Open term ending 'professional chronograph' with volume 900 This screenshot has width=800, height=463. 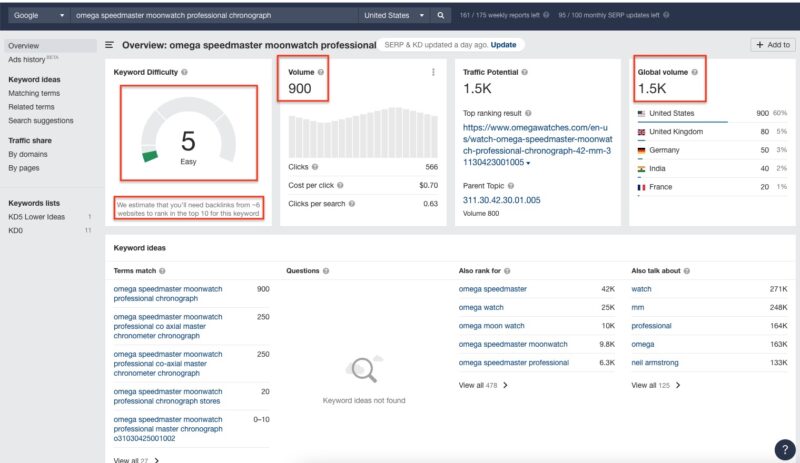pyautogui.click(x=168, y=294)
